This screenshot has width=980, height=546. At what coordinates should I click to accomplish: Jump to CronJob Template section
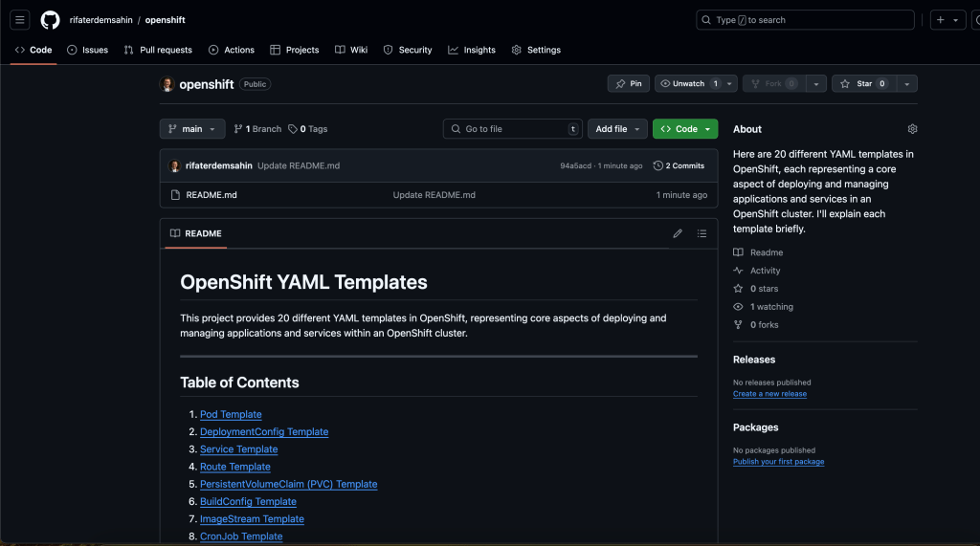[241, 536]
